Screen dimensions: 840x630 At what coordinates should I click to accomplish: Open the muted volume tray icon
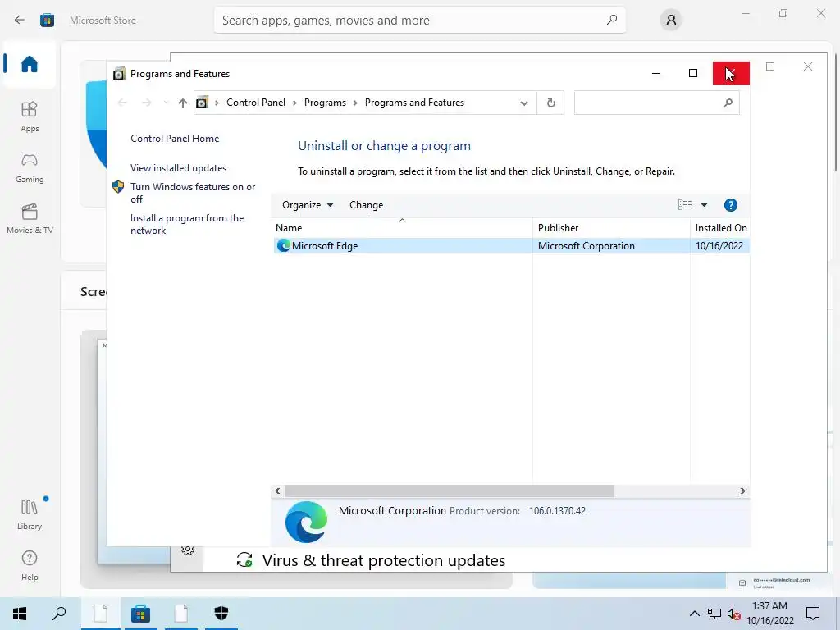[733, 614]
